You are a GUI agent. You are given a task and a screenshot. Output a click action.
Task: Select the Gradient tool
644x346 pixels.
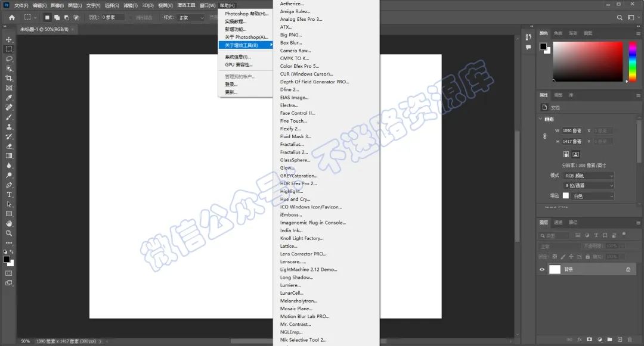pyautogui.click(x=8, y=156)
